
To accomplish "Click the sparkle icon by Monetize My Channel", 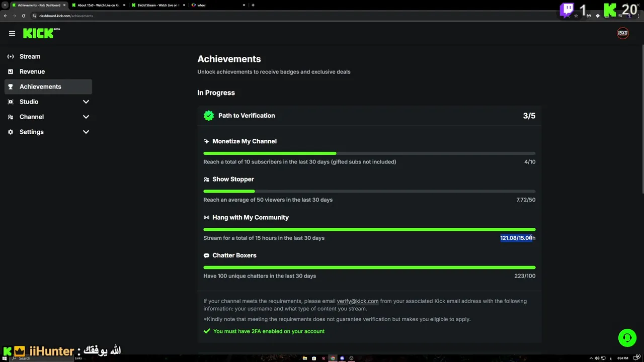I will pyautogui.click(x=206, y=141).
